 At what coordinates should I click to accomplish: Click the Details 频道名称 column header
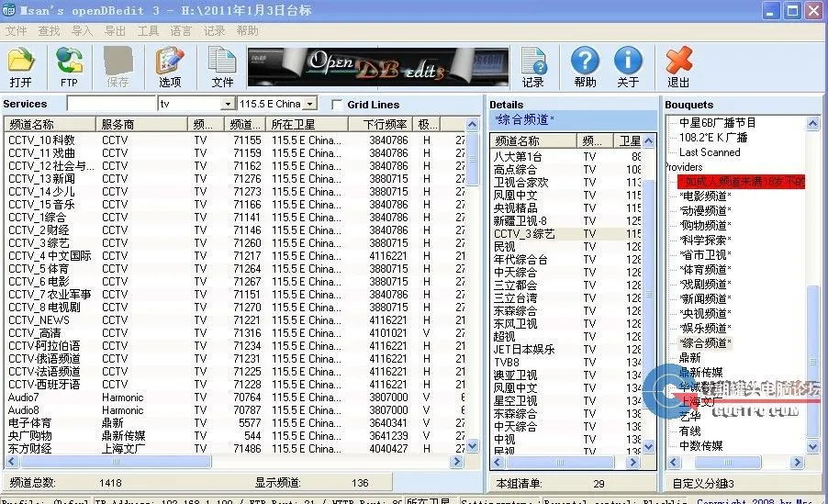coord(534,141)
